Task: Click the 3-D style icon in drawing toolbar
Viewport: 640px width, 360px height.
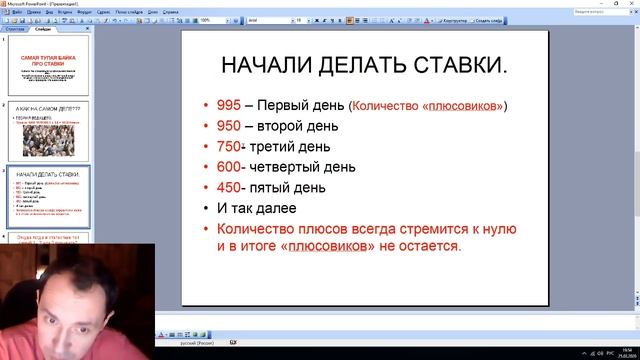Action: pyautogui.click(x=203, y=335)
